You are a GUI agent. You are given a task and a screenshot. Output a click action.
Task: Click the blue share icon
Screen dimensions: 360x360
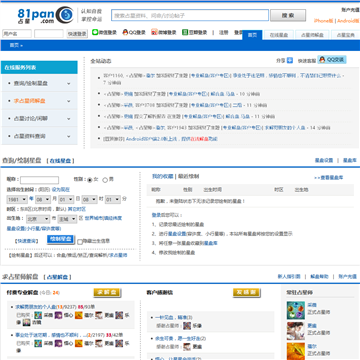tap(290, 60)
